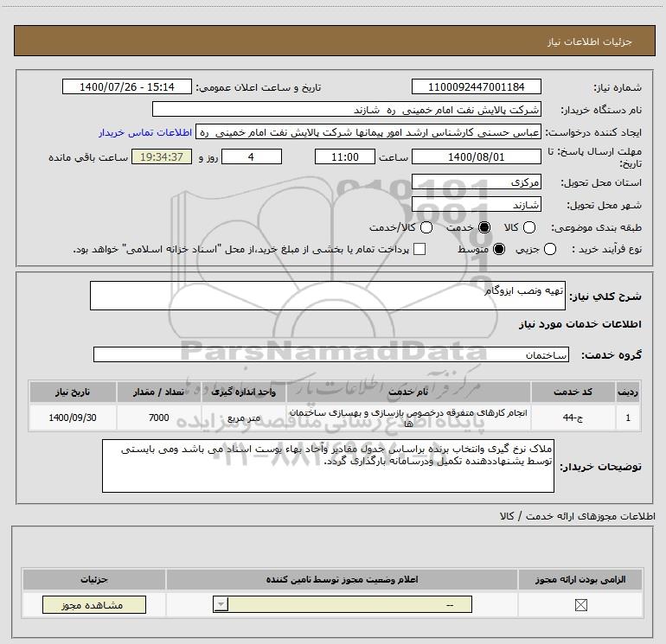Choose the جزیی purchase process option

tap(549, 249)
